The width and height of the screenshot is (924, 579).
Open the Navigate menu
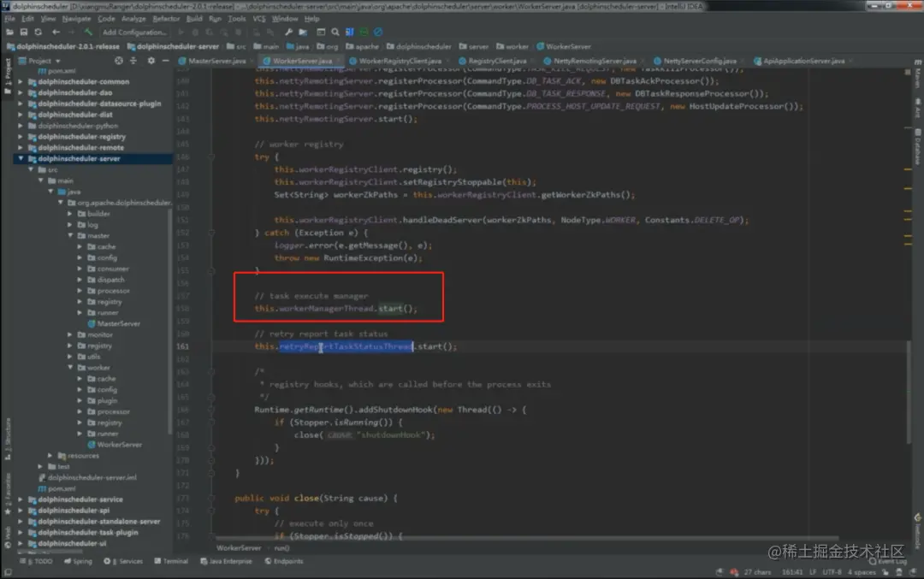click(77, 19)
